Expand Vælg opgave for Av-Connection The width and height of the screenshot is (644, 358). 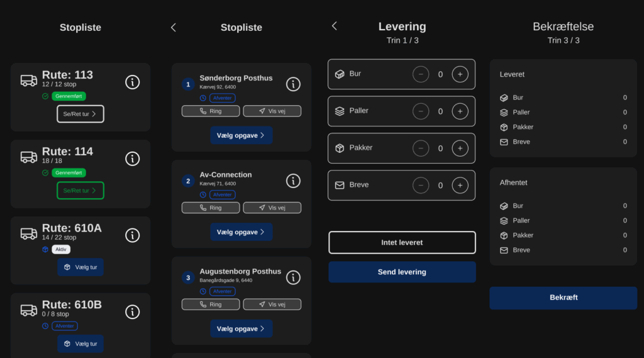coord(241,232)
